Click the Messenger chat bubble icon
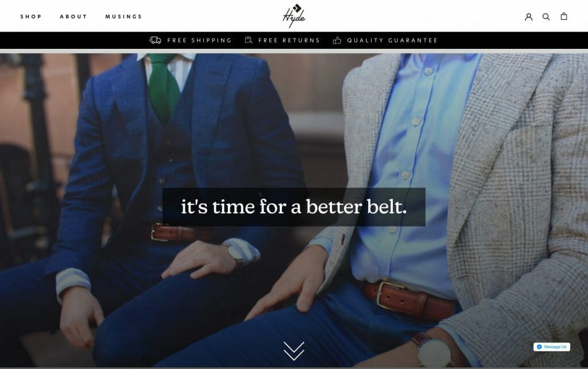This screenshot has height=369, width=588. click(x=539, y=347)
